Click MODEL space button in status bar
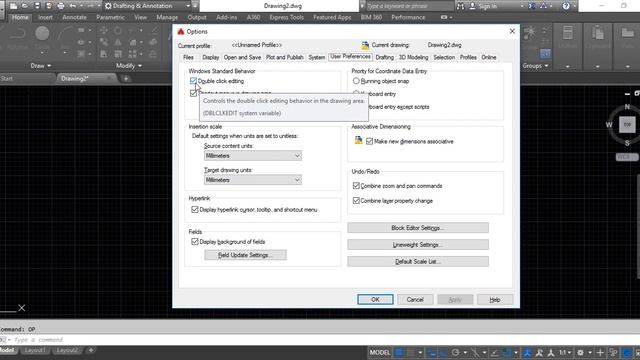Viewport: 640px width, 360px height. [380, 352]
